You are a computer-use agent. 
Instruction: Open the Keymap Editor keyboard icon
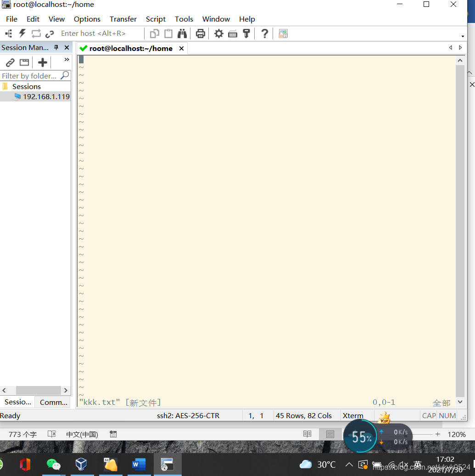[233, 34]
